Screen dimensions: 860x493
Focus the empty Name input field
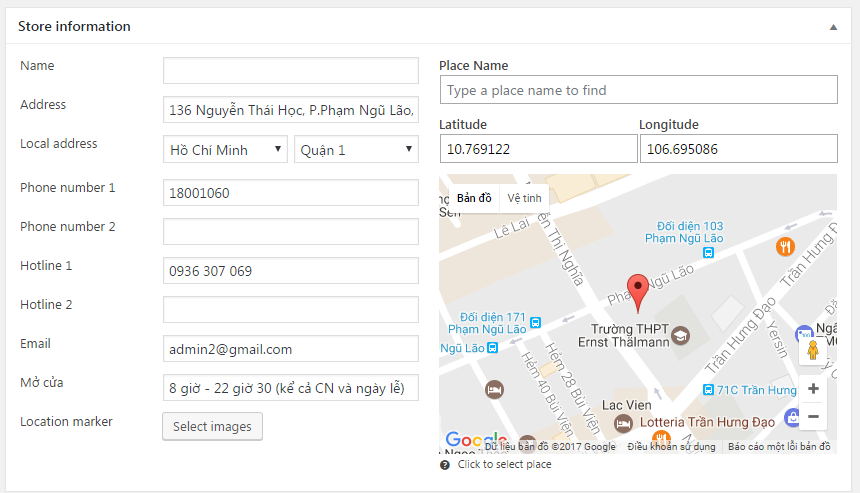pyautogui.click(x=290, y=71)
